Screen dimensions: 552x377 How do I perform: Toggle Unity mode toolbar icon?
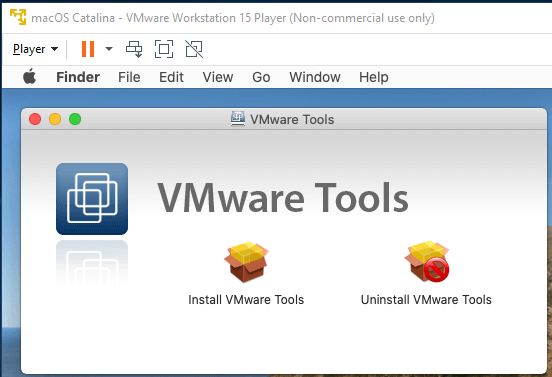coord(194,49)
